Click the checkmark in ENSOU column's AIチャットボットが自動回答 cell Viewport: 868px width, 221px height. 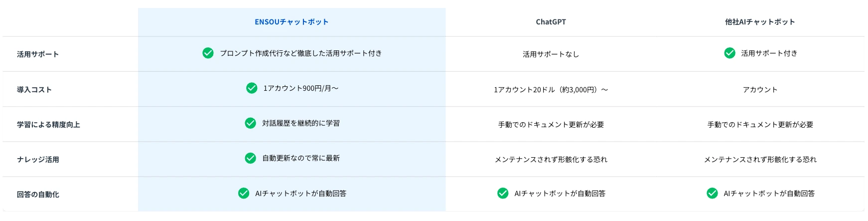click(x=244, y=193)
